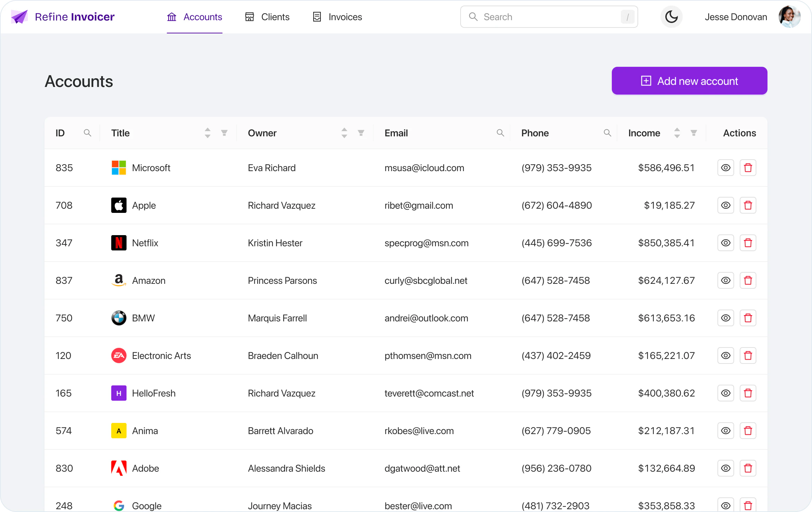Toggle dark mode with the moon icon
This screenshot has width=812, height=512.
point(671,16)
